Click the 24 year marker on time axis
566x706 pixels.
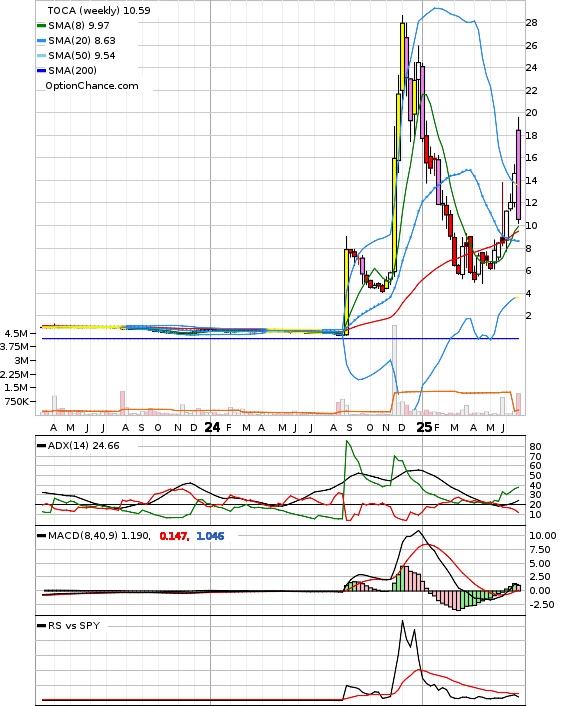212,427
